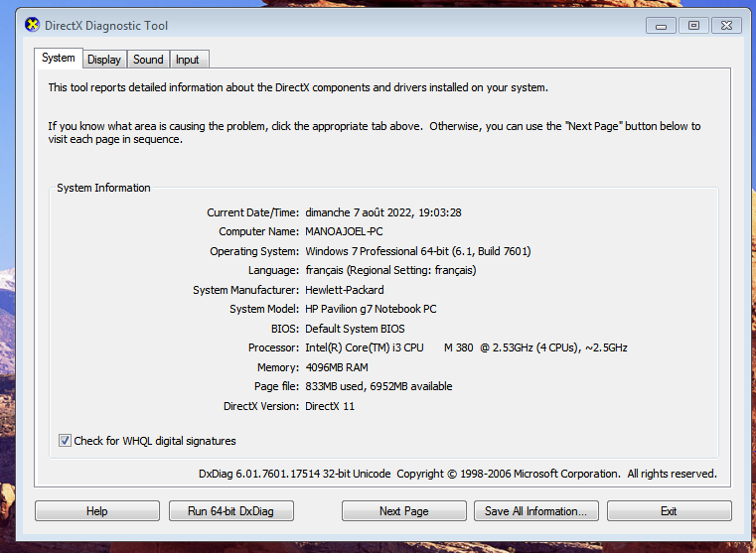The height and width of the screenshot is (553, 756).
Task: Click the computer name MANOAJOEL-PC
Action: tap(344, 231)
